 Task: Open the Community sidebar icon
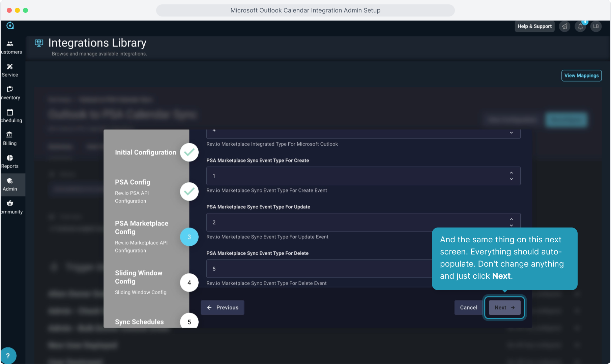(10, 203)
